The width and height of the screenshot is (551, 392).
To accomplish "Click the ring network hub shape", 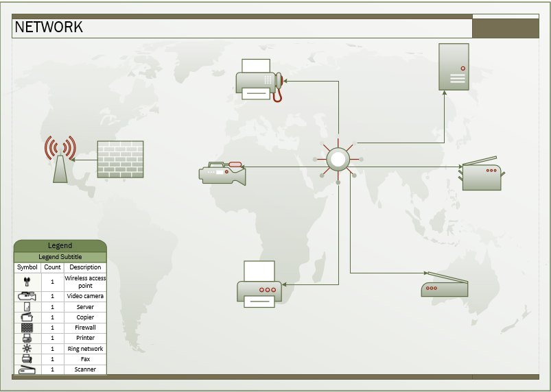I will point(338,160).
